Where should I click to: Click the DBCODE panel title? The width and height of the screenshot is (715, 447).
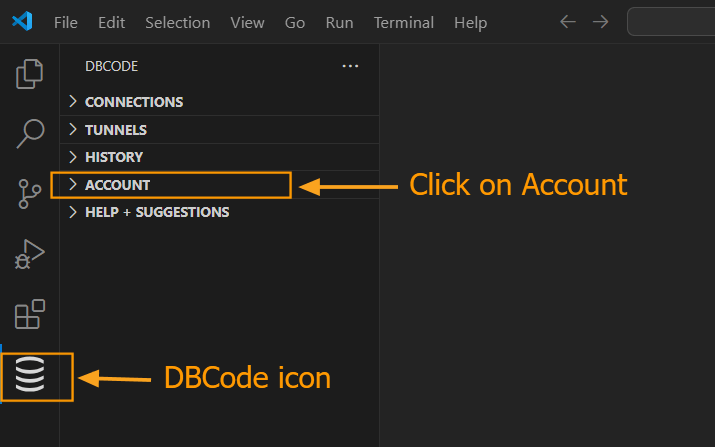click(111, 66)
